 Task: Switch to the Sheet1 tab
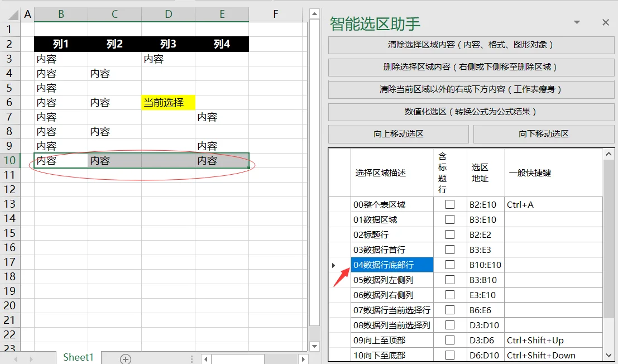pos(78,357)
